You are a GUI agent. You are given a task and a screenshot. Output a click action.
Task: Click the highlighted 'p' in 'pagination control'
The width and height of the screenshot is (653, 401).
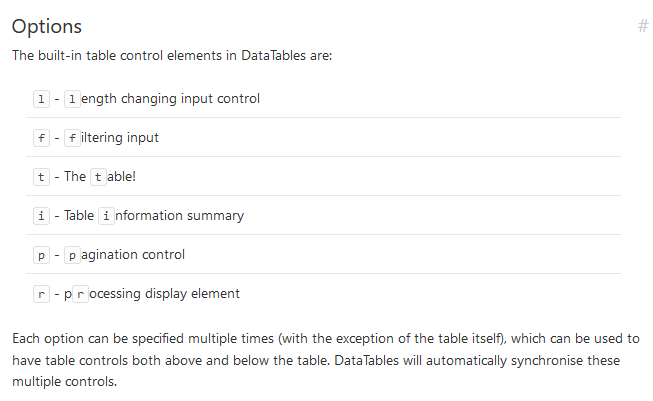point(72,254)
